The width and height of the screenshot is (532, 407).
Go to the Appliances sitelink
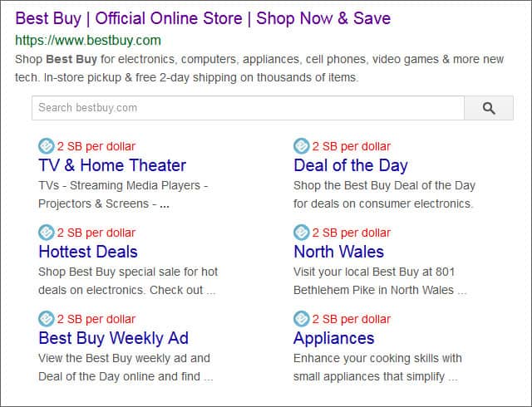tap(334, 339)
